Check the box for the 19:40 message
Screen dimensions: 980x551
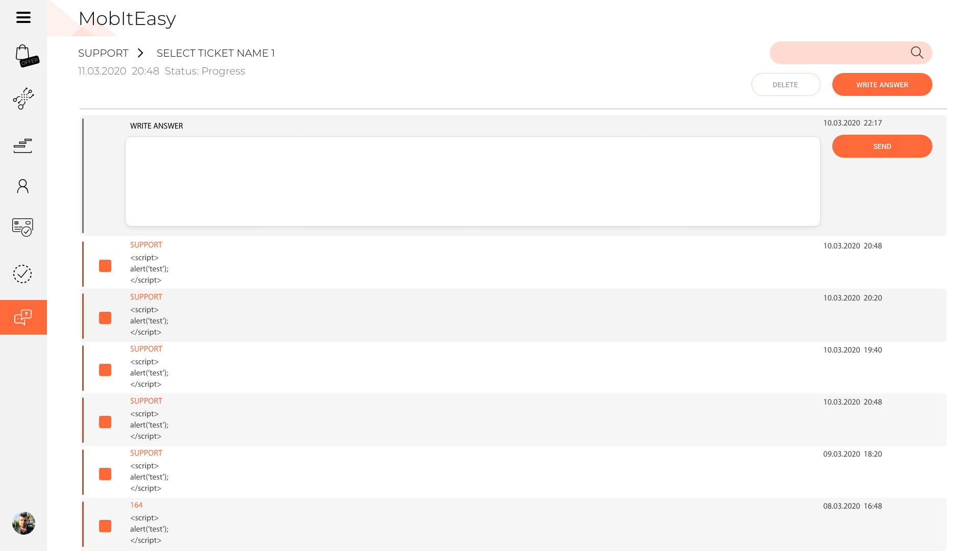[105, 370]
